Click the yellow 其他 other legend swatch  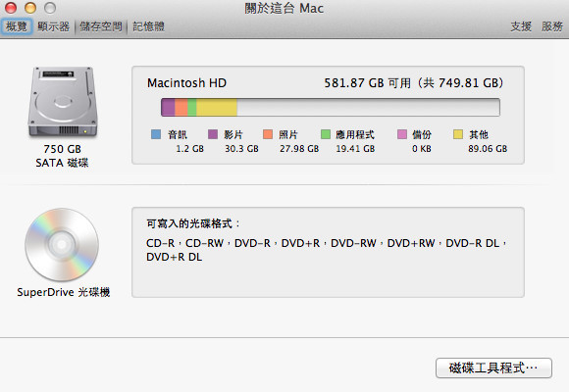[458, 134]
